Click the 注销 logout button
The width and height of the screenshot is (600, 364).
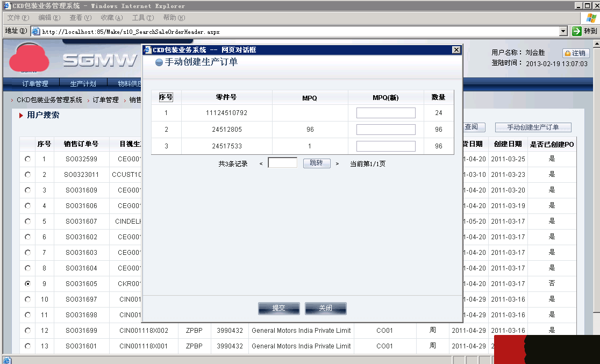575,53
